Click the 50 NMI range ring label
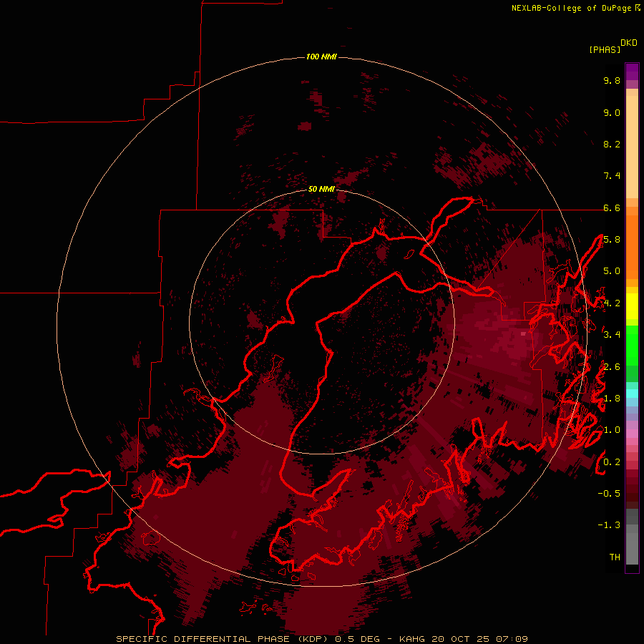644x644 pixels. [x=321, y=189]
